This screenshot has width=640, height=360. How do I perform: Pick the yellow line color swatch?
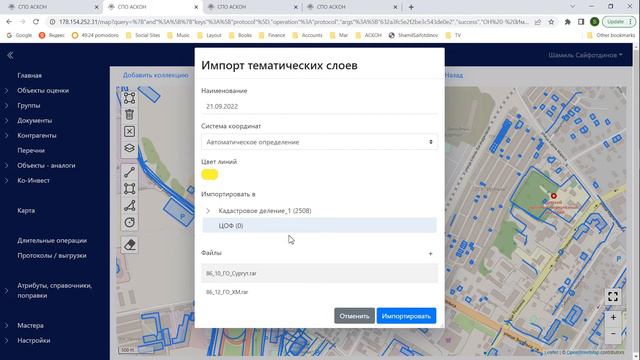click(210, 175)
